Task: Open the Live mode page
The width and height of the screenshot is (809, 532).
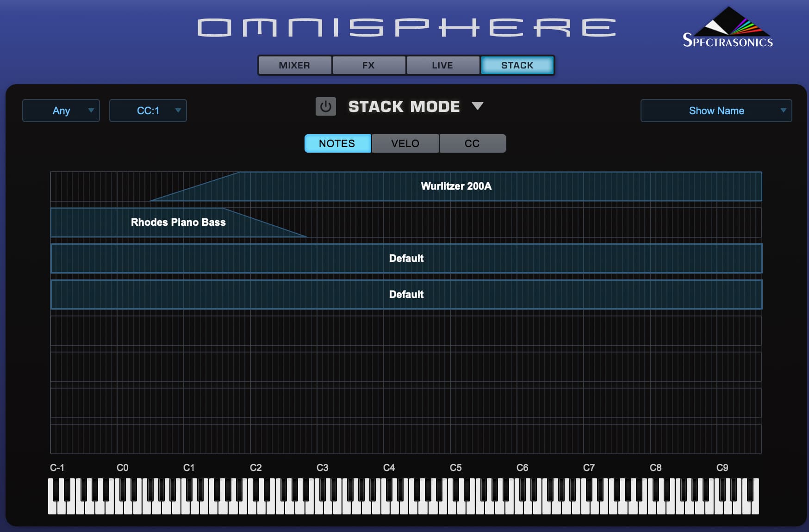Action: click(442, 65)
